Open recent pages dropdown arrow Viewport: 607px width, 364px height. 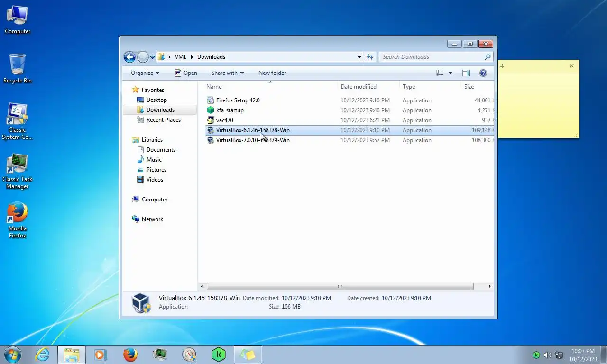[152, 57]
